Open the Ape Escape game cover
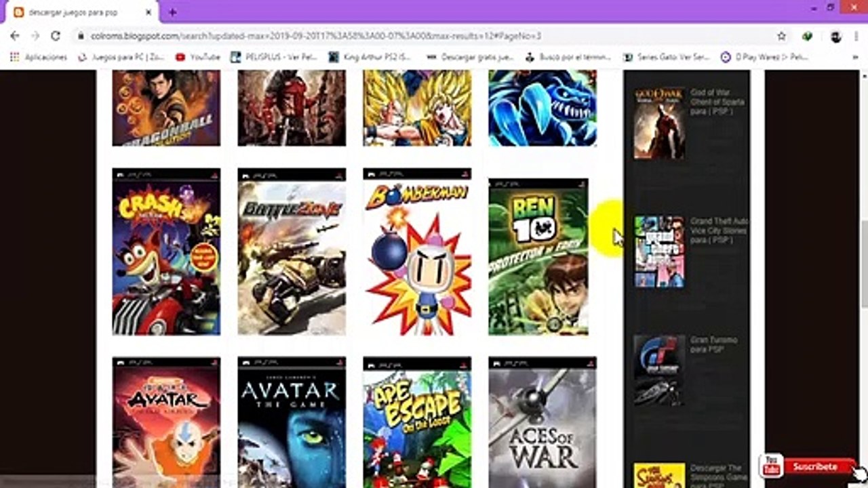This screenshot has height=488, width=868. pyautogui.click(x=417, y=422)
